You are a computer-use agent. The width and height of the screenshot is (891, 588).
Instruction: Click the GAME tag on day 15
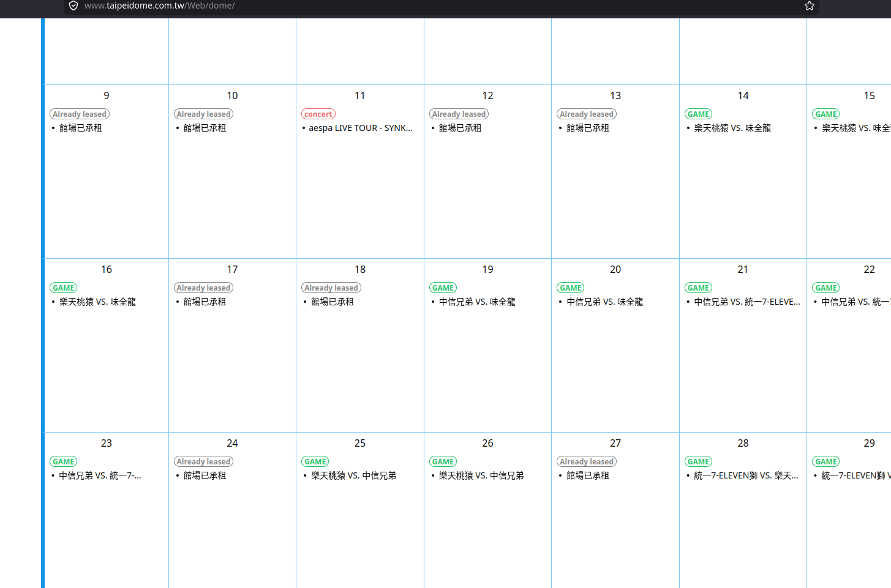(x=826, y=114)
